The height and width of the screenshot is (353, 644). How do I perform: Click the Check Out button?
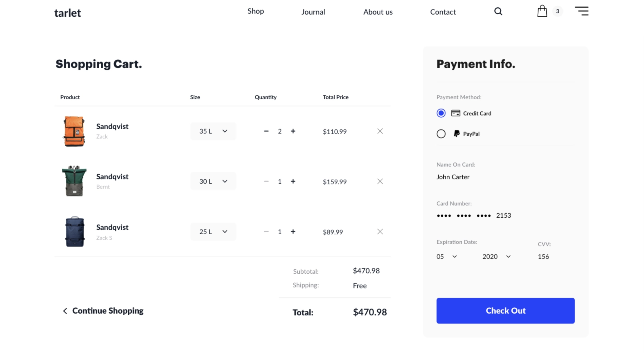(x=505, y=310)
